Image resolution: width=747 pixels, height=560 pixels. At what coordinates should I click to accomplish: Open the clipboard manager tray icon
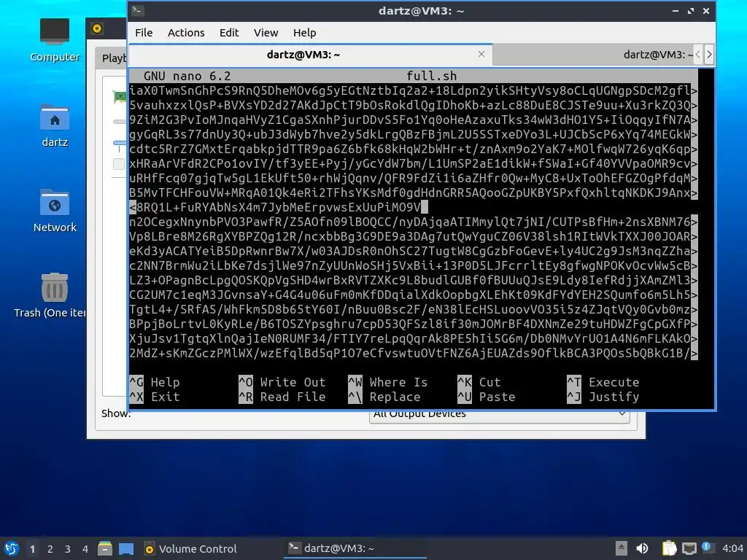click(669, 548)
